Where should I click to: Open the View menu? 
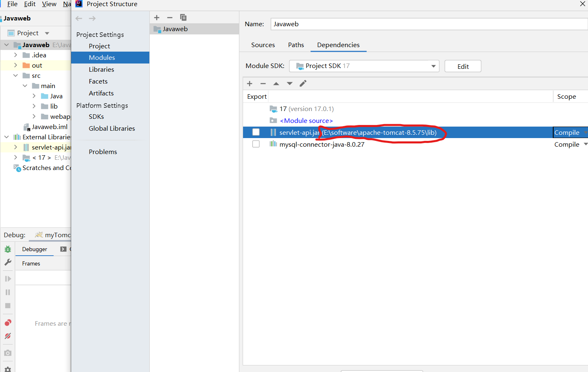49,4
